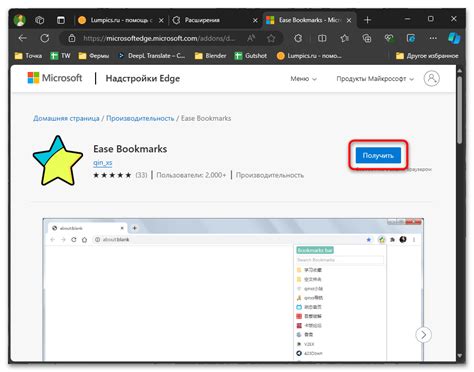Open the Lumpics.ru bookmark in favorites bar
This screenshot has height=372, width=474.
[309, 56]
